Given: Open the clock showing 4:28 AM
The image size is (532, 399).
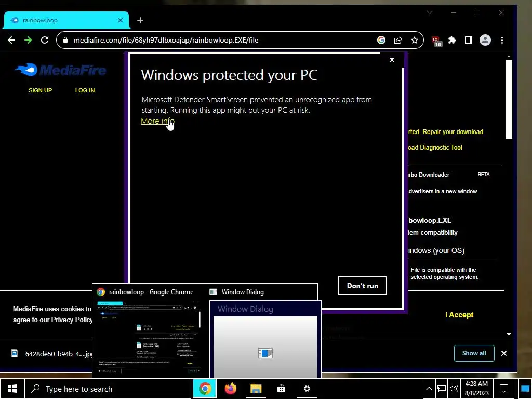Looking at the screenshot, I should pyautogui.click(x=476, y=389).
